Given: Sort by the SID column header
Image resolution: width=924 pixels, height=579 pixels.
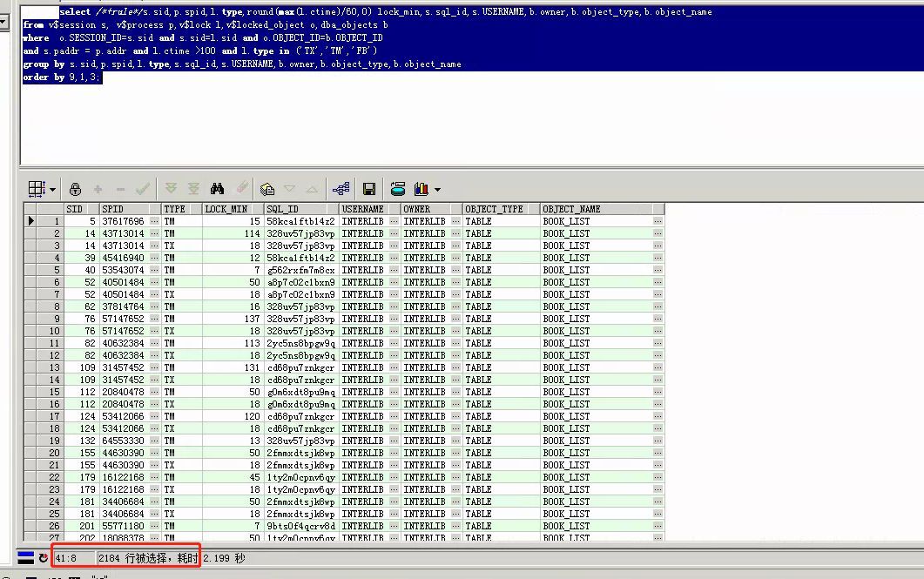Looking at the screenshot, I should 81,209.
